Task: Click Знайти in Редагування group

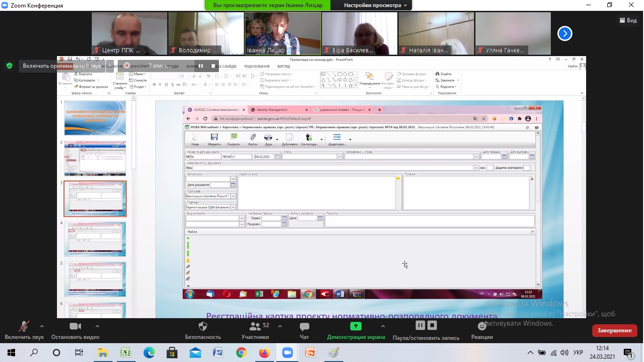Action: tap(443, 74)
